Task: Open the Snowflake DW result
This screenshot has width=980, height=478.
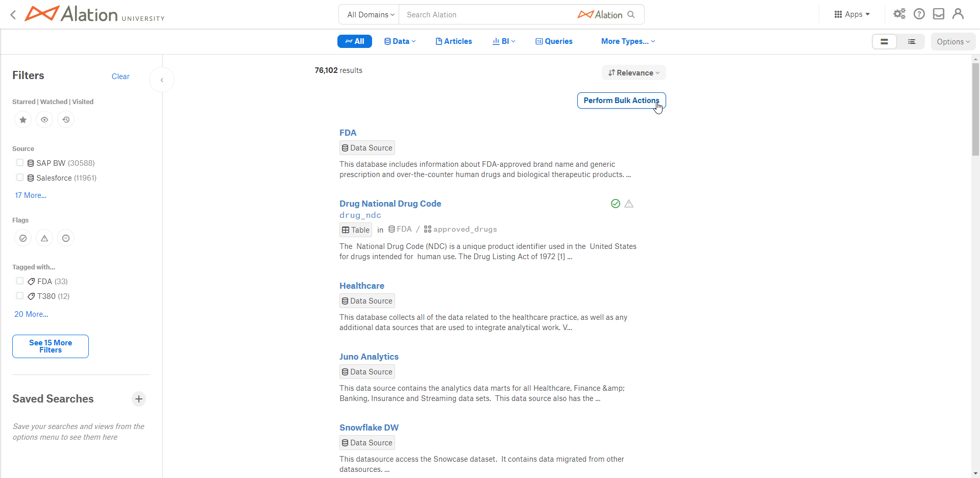Action: tap(369, 427)
